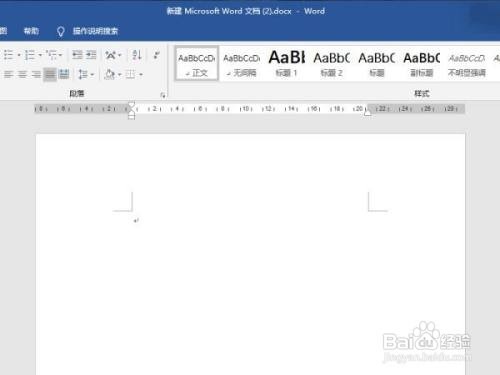Viewport: 500px width, 375px height.
Task: Align text to the right
Action: click(36, 74)
